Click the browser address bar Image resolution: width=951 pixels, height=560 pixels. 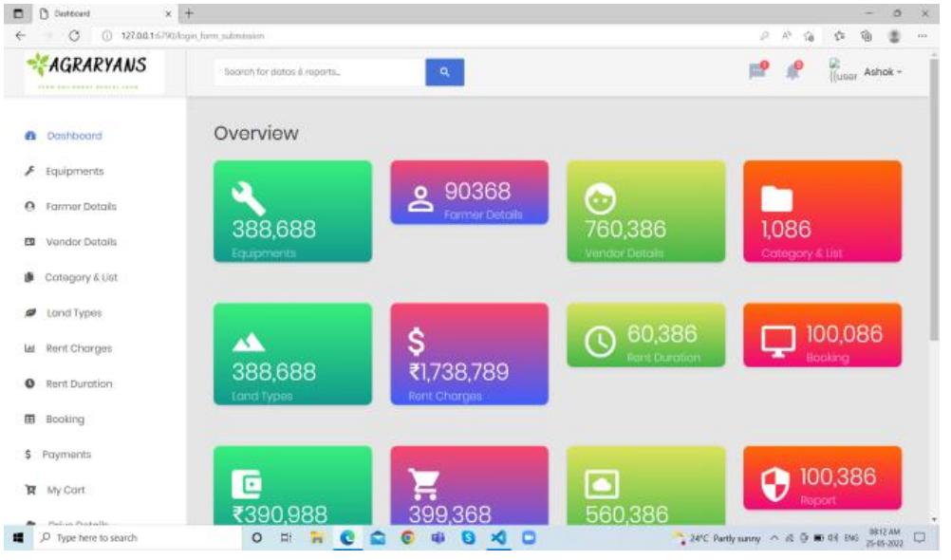coord(424,36)
